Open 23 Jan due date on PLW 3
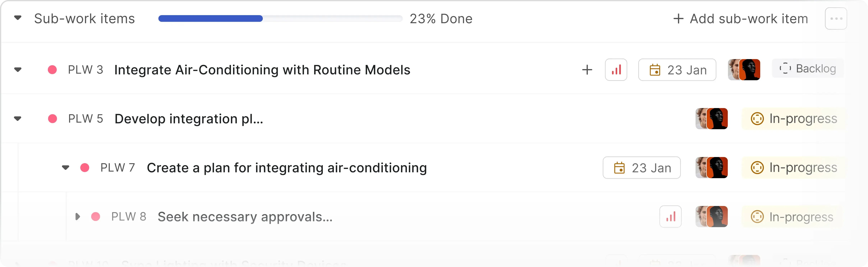This screenshot has width=868, height=267. point(677,70)
